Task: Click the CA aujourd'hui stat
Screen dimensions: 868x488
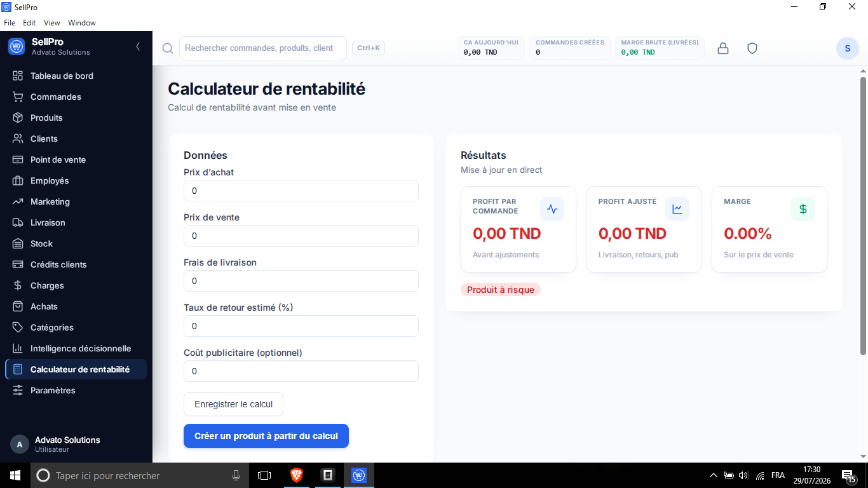Action: (x=491, y=48)
